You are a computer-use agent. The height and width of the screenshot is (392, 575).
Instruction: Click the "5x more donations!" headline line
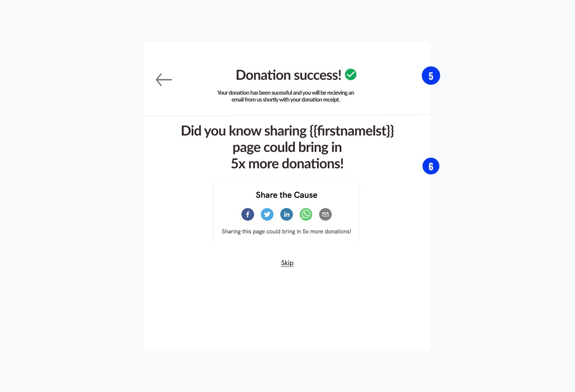tap(287, 164)
